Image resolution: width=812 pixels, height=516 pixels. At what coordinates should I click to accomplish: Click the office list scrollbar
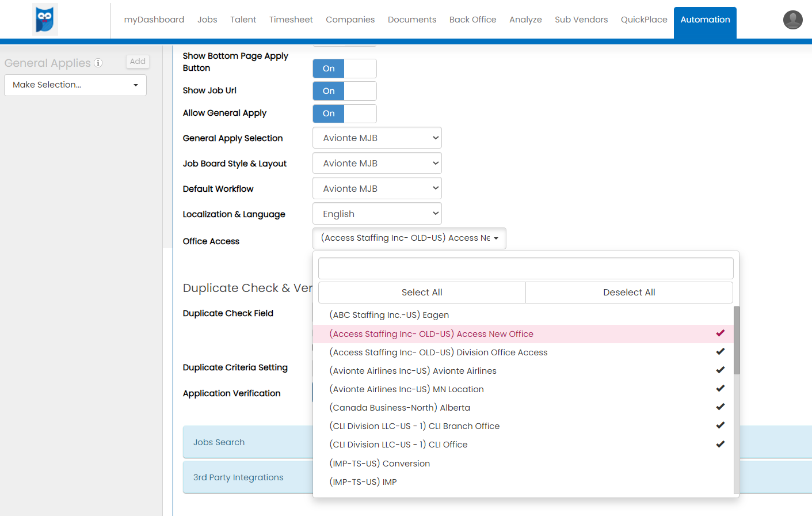tap(737, 340)
